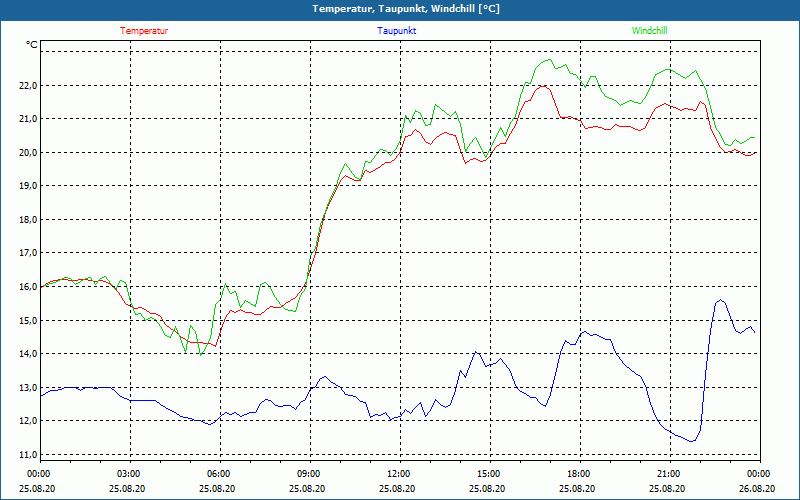
Task: Click the '11,0' y-axis value
Action: pyautogui.click(x=29, y=454)
